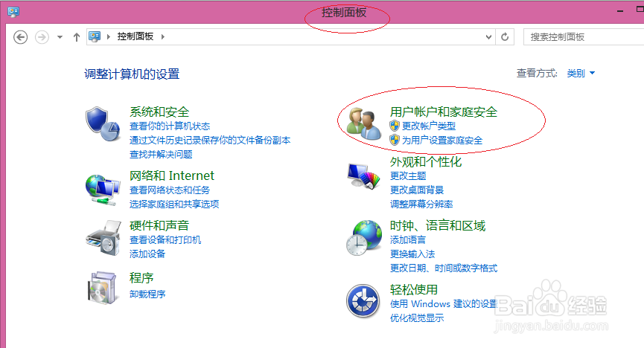Expand the chevron before 控制面板 in the breadcrumb
This screenshot has width=644, height=348.
109,36
